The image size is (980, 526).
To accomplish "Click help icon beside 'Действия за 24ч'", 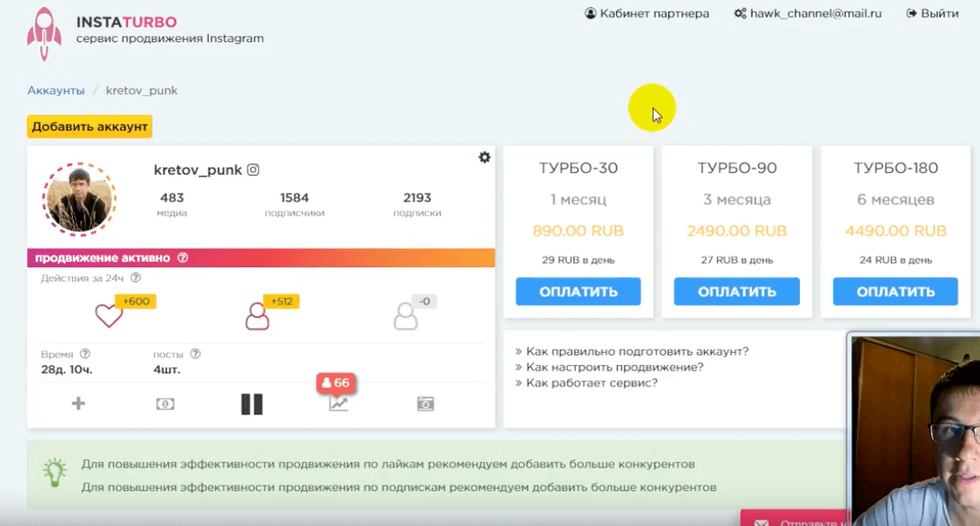I will coord(136,279).
